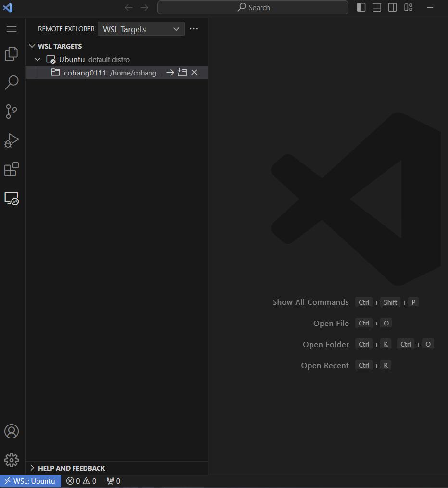Viewport: 448px width, 488px height.
Task: Minimize the VS Code window
Action: click(430, 8)
